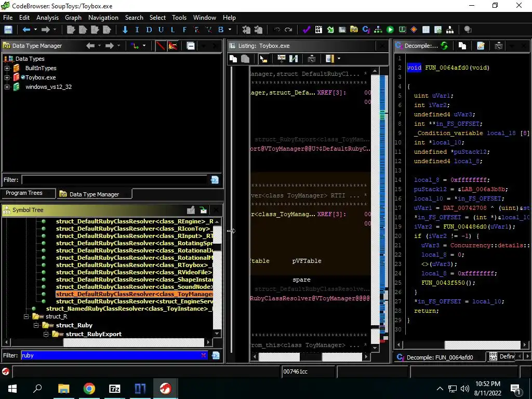Open the Graph menu
Viewport: 532px width, 399px height.
point(73,18)
